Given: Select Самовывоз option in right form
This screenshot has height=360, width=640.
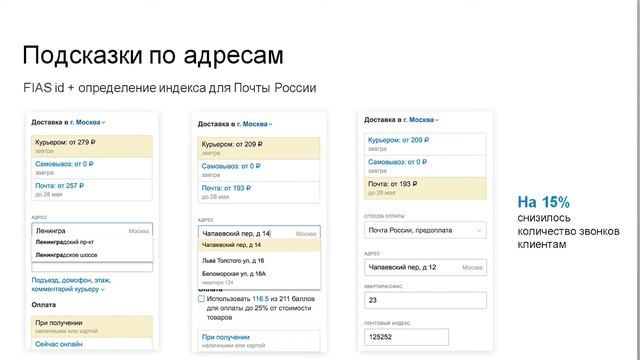Looking at the screenshot, I should point(425,166).
